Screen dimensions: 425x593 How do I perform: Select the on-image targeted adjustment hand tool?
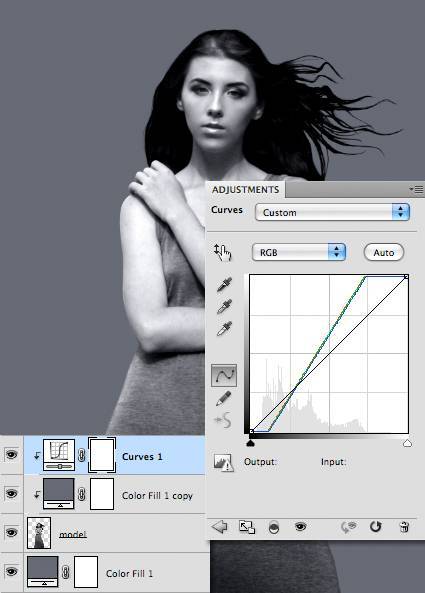point(223,252)
